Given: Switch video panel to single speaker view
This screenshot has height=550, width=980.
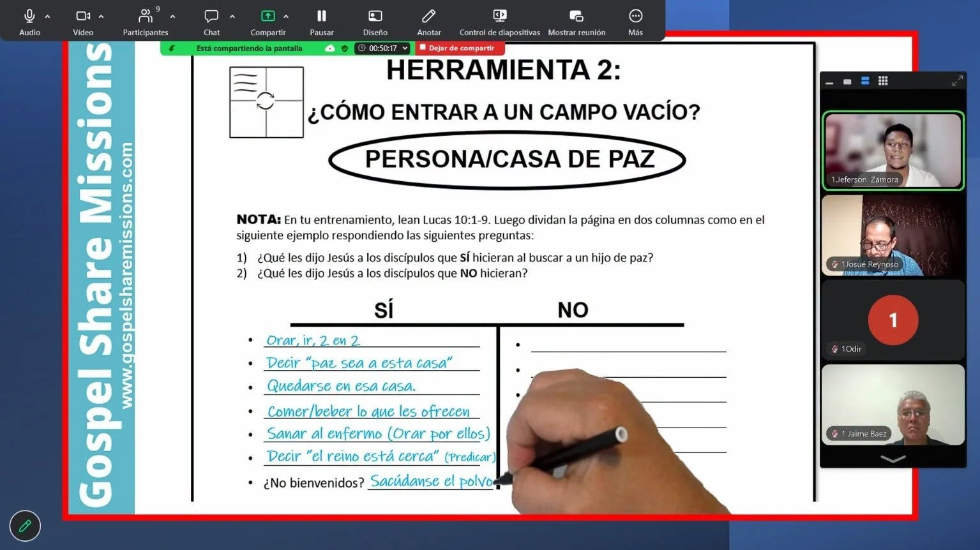Looking at the screenshot, I should (x=847, y=82).
